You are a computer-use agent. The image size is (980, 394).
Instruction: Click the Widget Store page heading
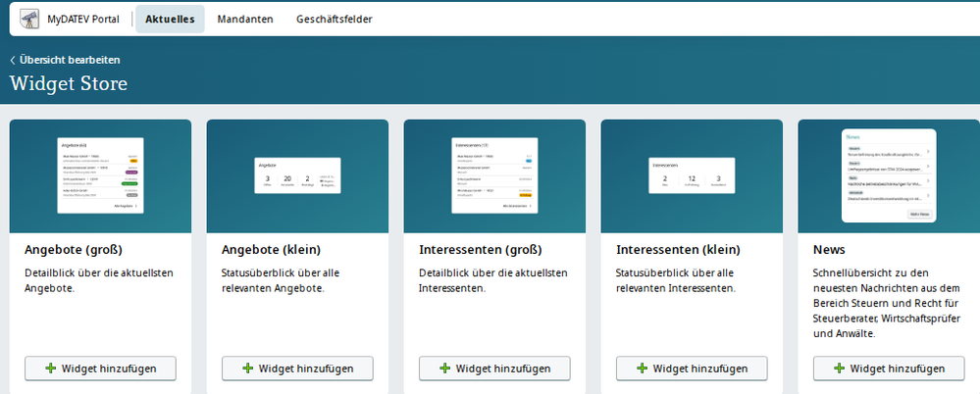(x=69, y=83)
